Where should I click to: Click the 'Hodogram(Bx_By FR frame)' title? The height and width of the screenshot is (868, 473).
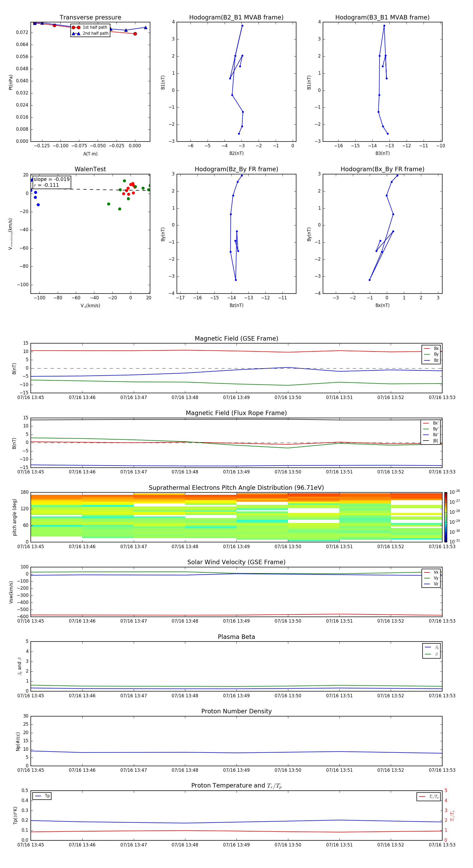point(382,169)
